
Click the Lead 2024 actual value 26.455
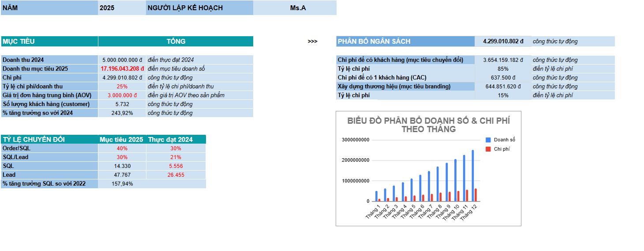coord(176,175)
